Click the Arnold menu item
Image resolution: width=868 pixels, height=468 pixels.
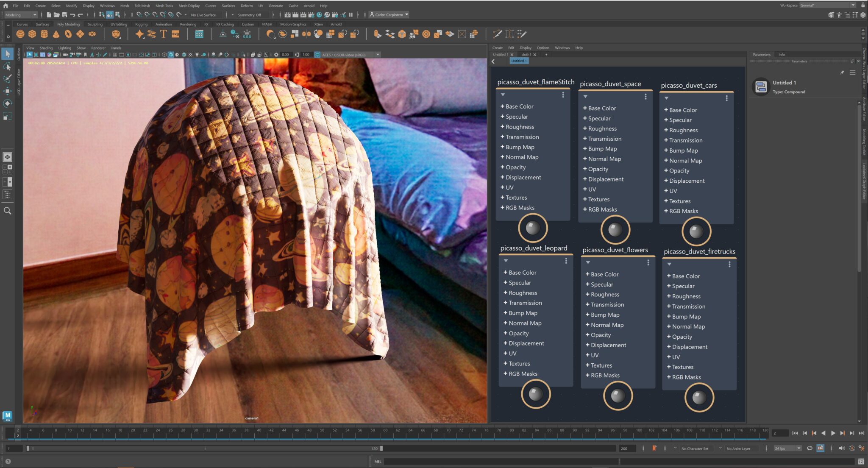(309, 5)
